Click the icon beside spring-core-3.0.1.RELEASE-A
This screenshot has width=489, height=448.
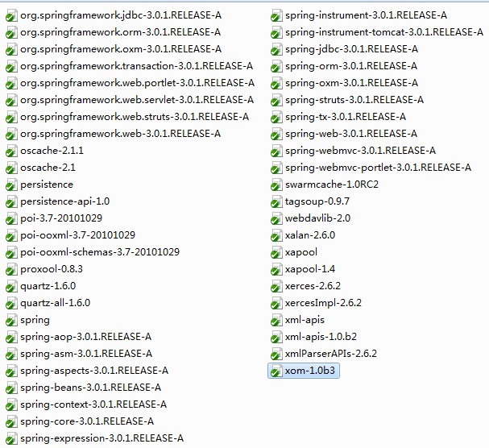(11, 421)
